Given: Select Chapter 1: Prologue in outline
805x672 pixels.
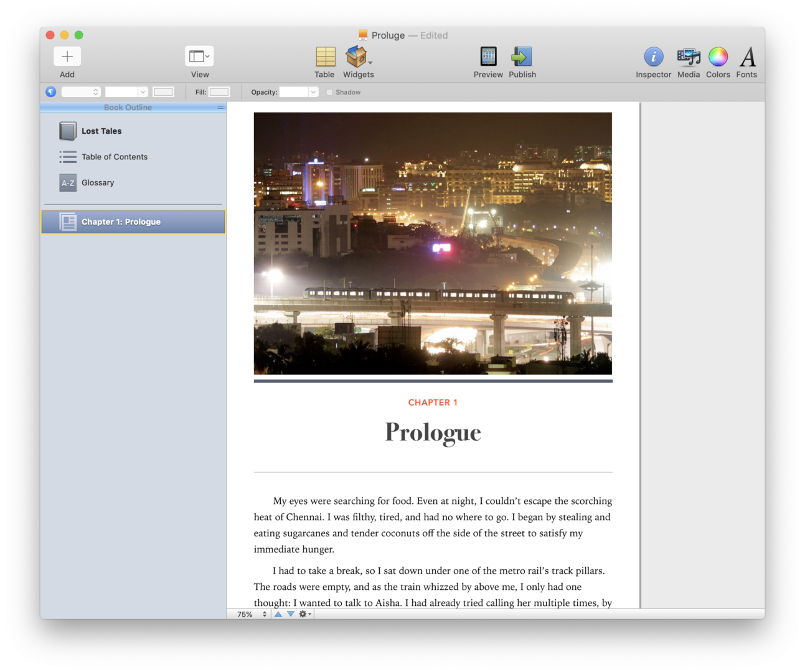Looking at the screenshot, I should [133, 222].
